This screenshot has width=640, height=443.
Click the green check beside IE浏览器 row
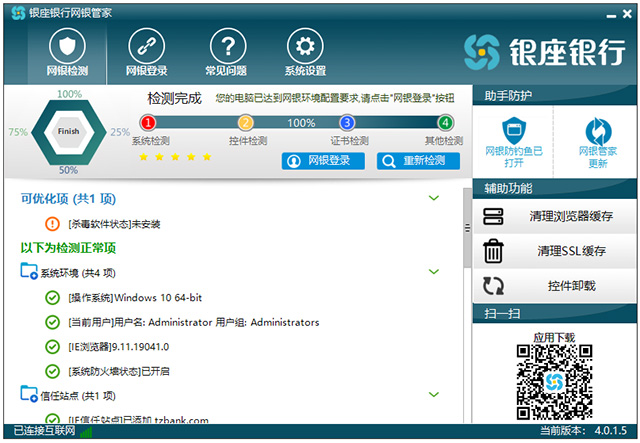(52, 347)
